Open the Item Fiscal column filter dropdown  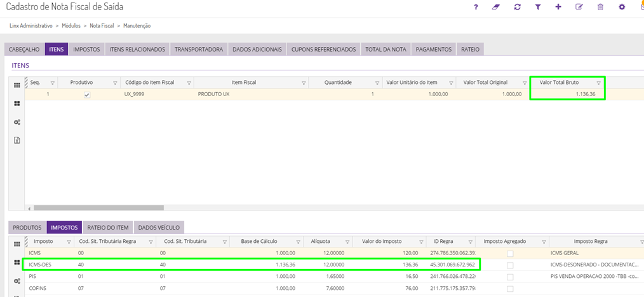click(304, 83)
